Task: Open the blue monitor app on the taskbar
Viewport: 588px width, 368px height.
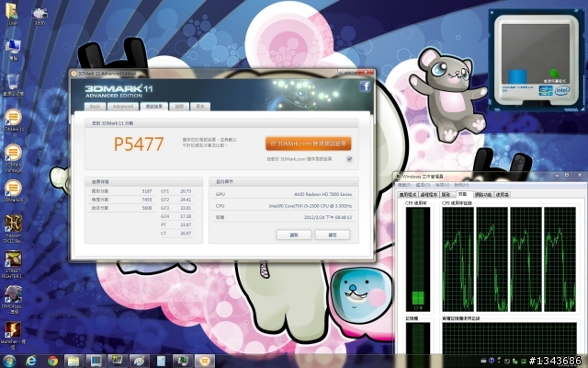Action: coord(96,362)
